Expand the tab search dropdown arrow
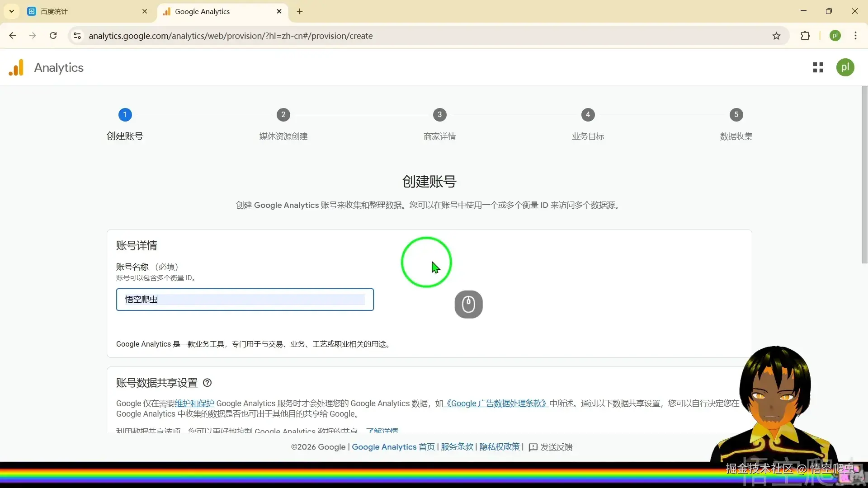The image size is (868, 488). click(12, 11)
